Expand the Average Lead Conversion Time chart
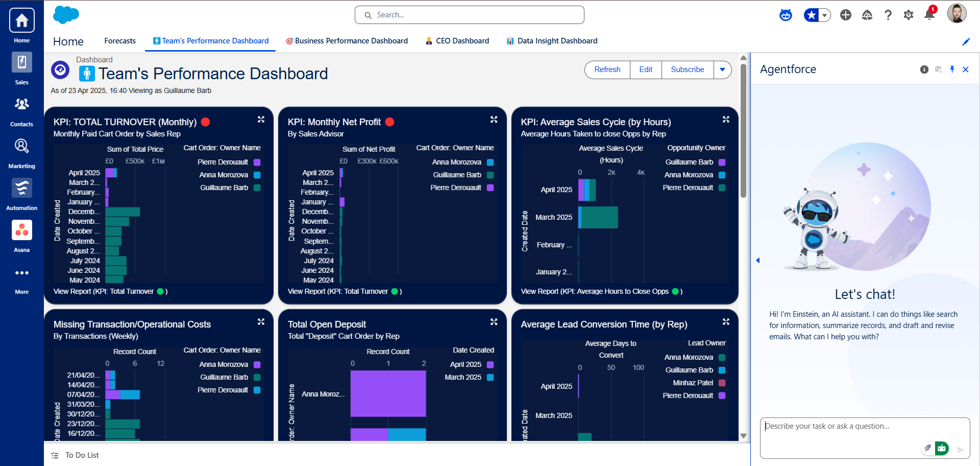The image size is (980, 466). pos(726,321)
